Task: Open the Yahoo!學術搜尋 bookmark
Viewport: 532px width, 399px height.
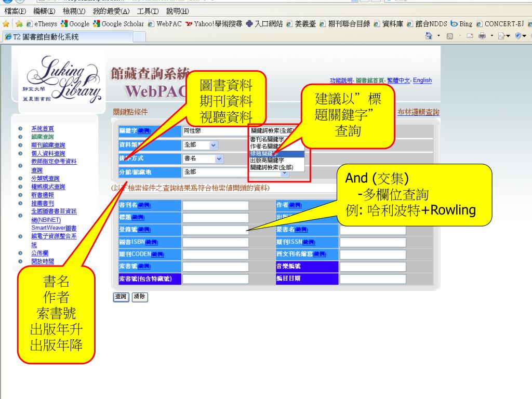Action: tap(214, 24)
